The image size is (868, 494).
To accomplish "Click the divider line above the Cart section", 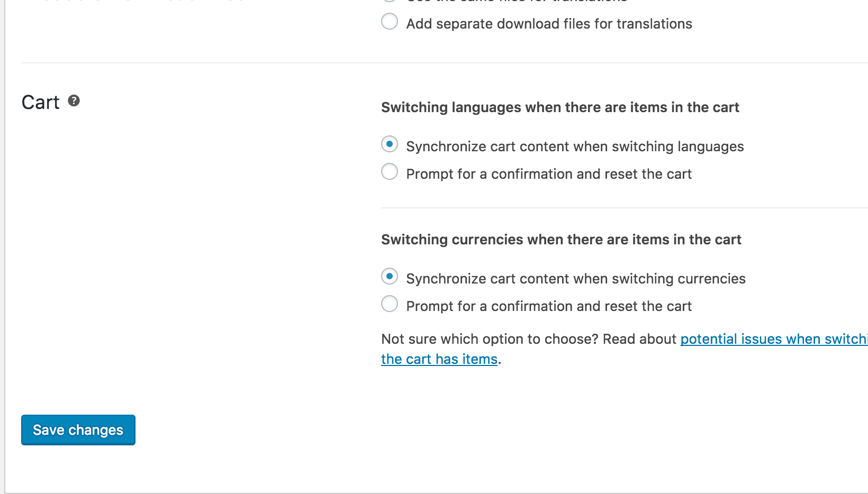I will point(423,63).
